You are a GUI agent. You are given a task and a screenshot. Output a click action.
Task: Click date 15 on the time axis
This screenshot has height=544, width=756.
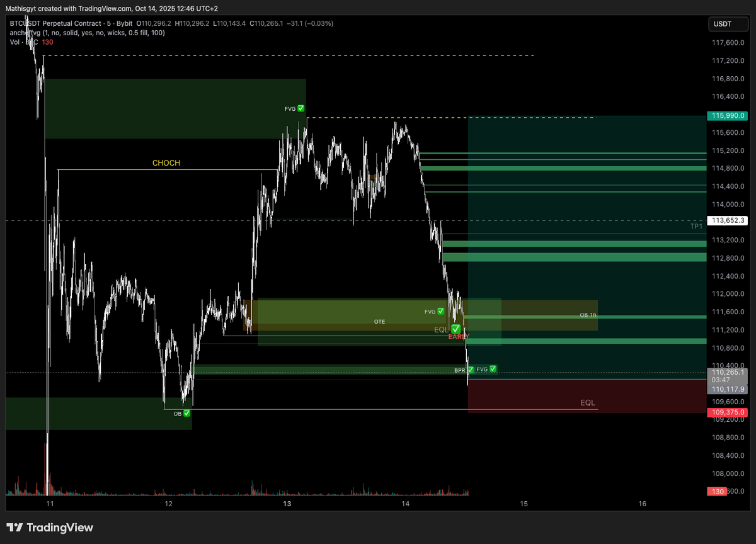(x=524, y=504)
